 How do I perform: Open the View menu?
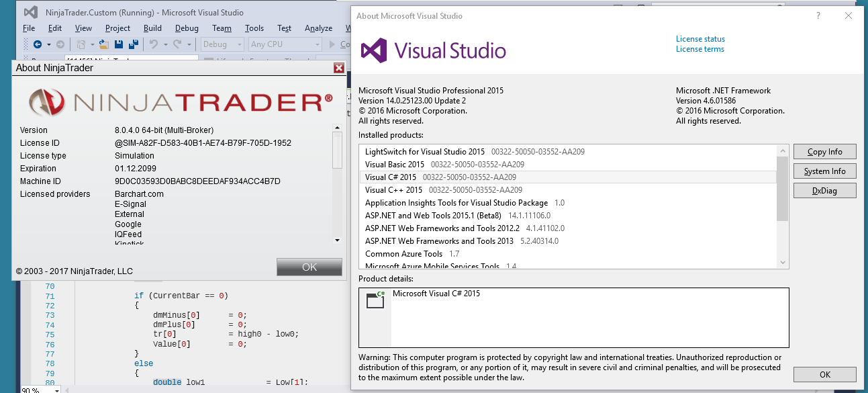(x=83, y=28)
